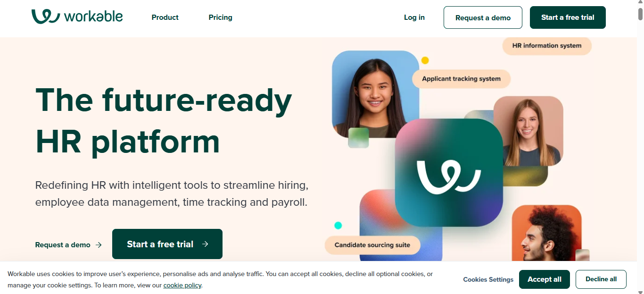Accept all cookies

click(x=545, y=279)
